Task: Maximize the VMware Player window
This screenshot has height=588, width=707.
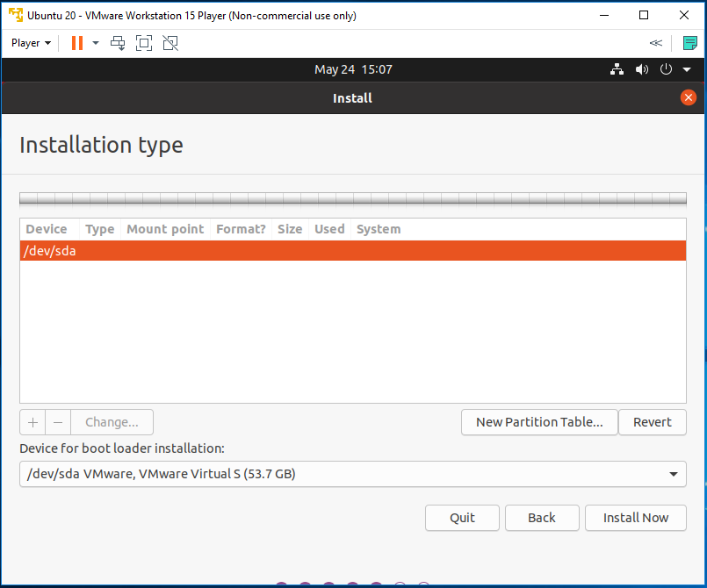Action: 644,15
